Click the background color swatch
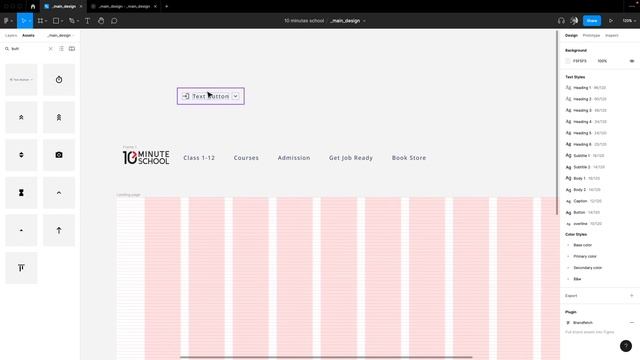This screenshot has width=640, height=360. point(568,61)
